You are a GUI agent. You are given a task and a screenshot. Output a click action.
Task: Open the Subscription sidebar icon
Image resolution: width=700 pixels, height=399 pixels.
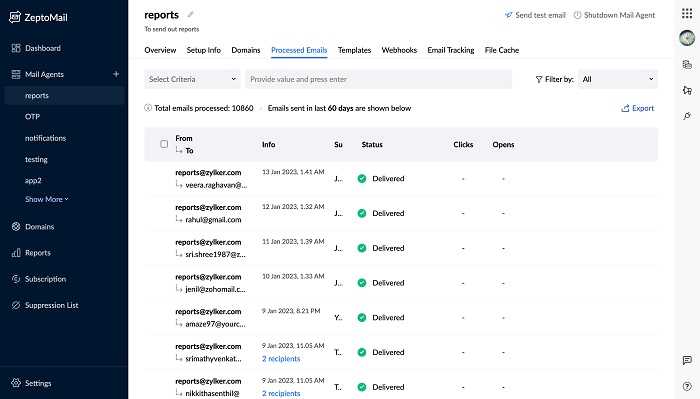(x=16, y=279)
